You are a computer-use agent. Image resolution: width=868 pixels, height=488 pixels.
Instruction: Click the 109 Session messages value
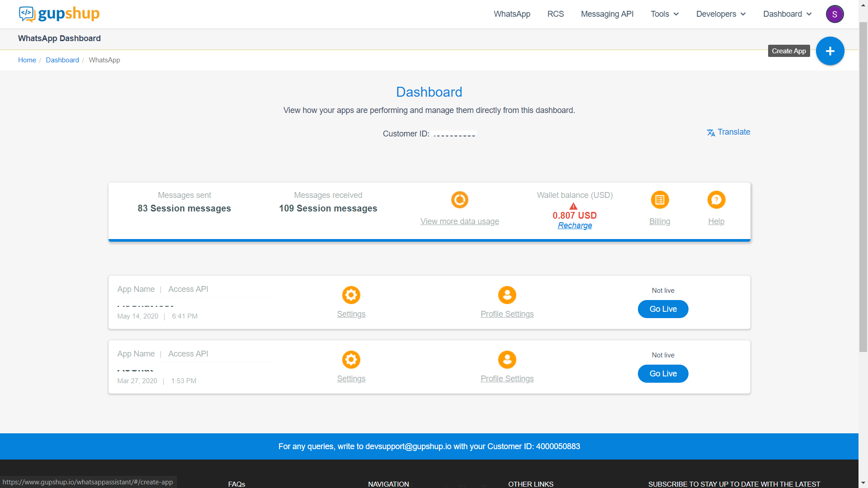[x=328, y=208]
